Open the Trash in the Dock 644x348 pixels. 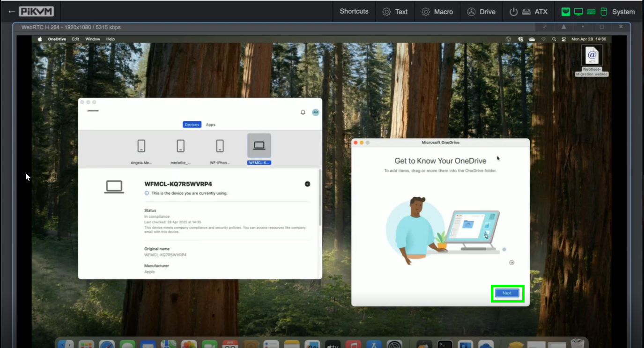[x=577, y=344]
